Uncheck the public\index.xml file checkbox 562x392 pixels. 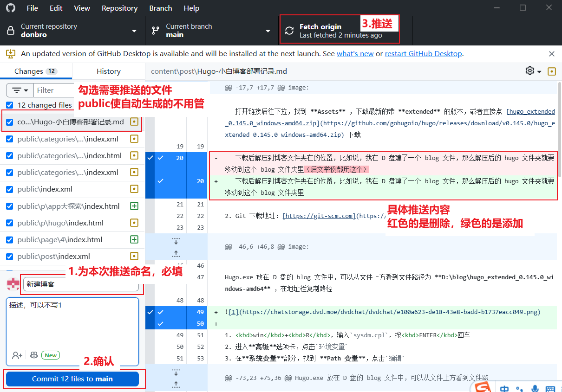(x=9, y=189)
